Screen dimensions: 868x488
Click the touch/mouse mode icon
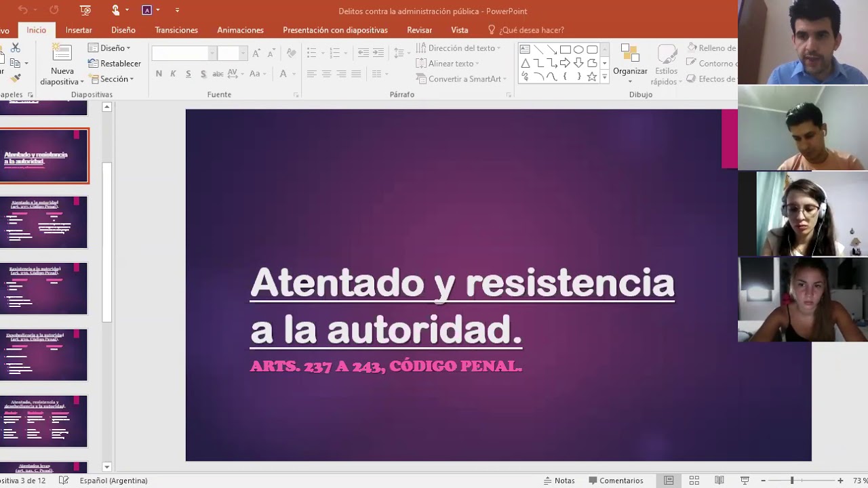(x=116, y=10)
